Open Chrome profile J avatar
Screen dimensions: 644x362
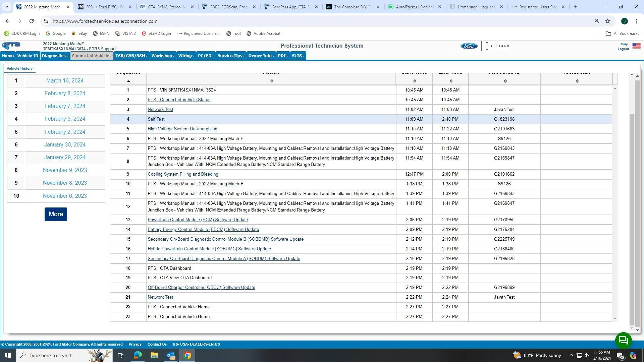pyautogui.click(x=624, y=21)
